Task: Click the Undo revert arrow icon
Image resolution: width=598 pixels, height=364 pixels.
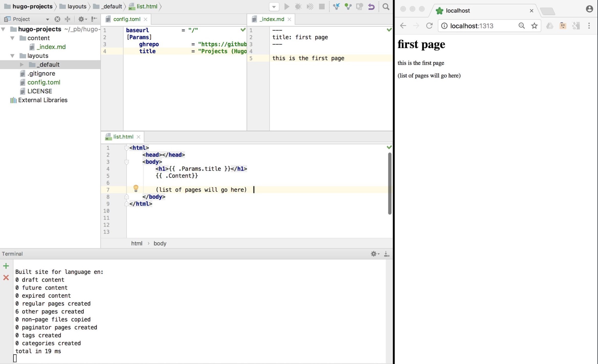Action: click(x=371, y=7)
